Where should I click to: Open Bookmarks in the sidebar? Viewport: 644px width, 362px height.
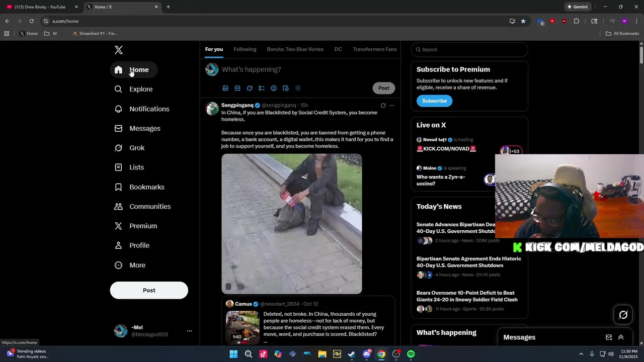coord(140,187)
